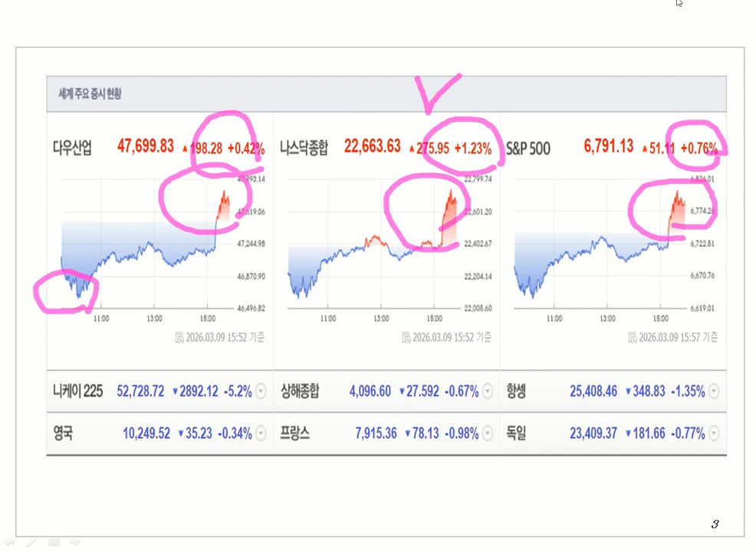Click the Dow chart axis label 47,244.98
756x552 pixels.
[251, 244]
